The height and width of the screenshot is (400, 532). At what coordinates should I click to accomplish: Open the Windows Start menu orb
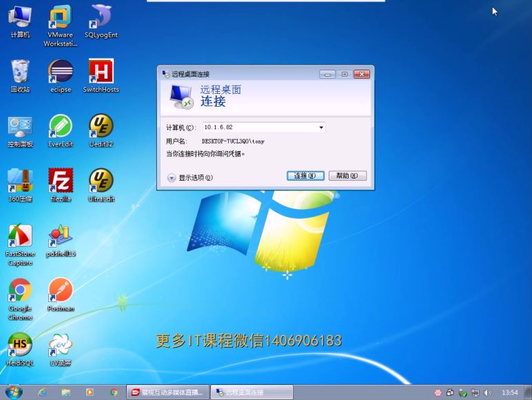coord(14,392)
